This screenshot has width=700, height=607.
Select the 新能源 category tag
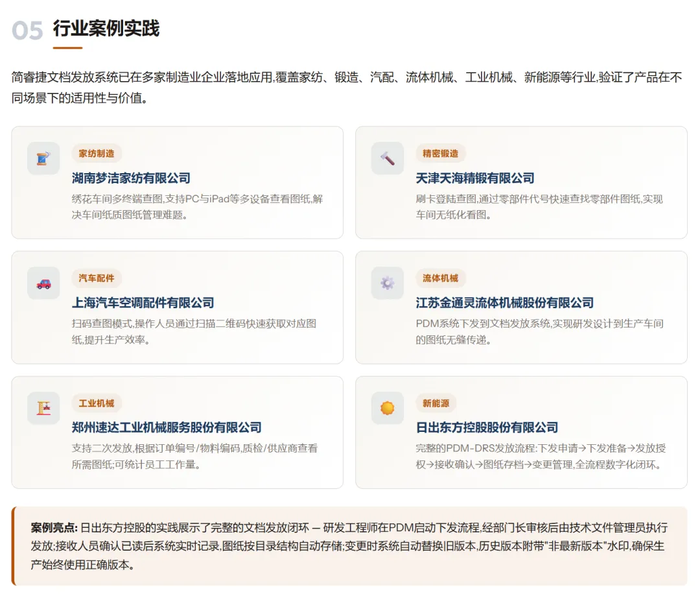tap(436, 403)
